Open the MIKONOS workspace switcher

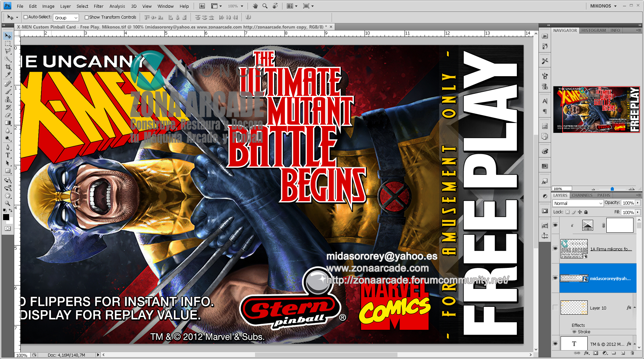(603, 6)
